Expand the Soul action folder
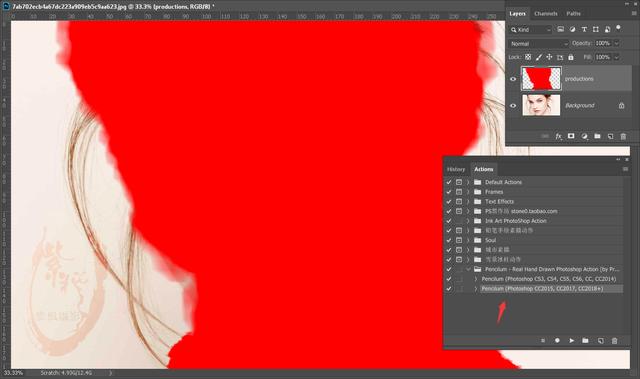This screenshot has width=640, height=379. point(468,240)
